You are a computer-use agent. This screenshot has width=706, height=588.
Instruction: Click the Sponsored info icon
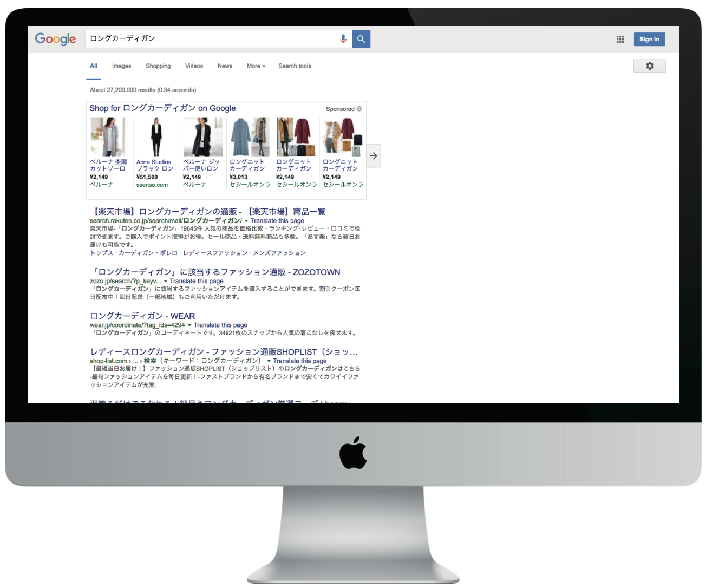coord(359,109)
